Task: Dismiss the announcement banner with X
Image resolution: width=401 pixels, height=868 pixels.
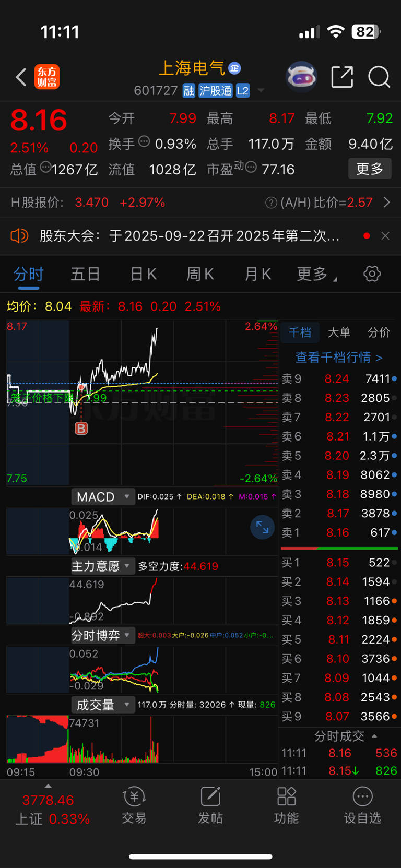Action: pos(385,236)
